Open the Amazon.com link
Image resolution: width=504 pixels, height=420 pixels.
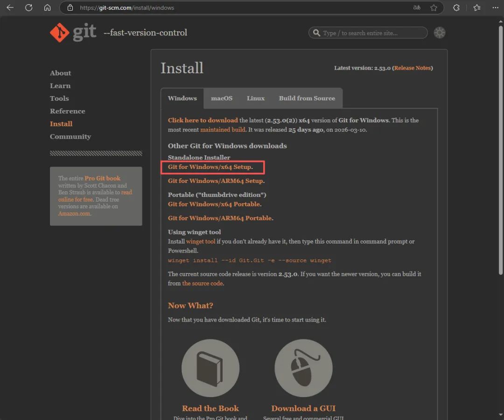click(x=74, y=214)
